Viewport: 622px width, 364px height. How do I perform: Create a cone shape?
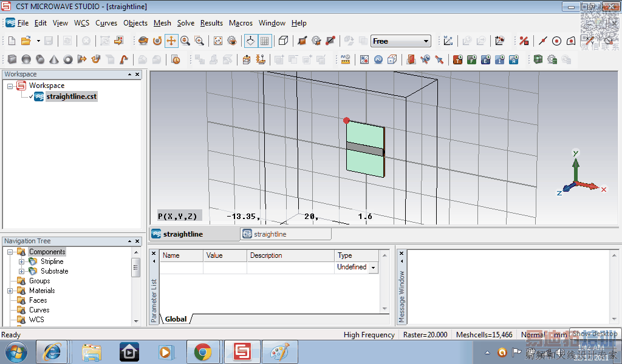(54, 59)
